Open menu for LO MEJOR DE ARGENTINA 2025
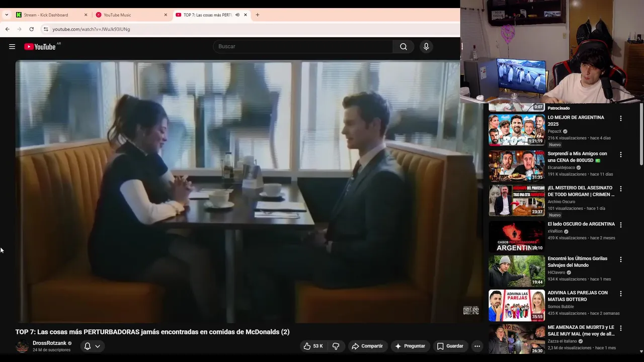Viewport: 644px width, 362px height. (x=620, y=119)
